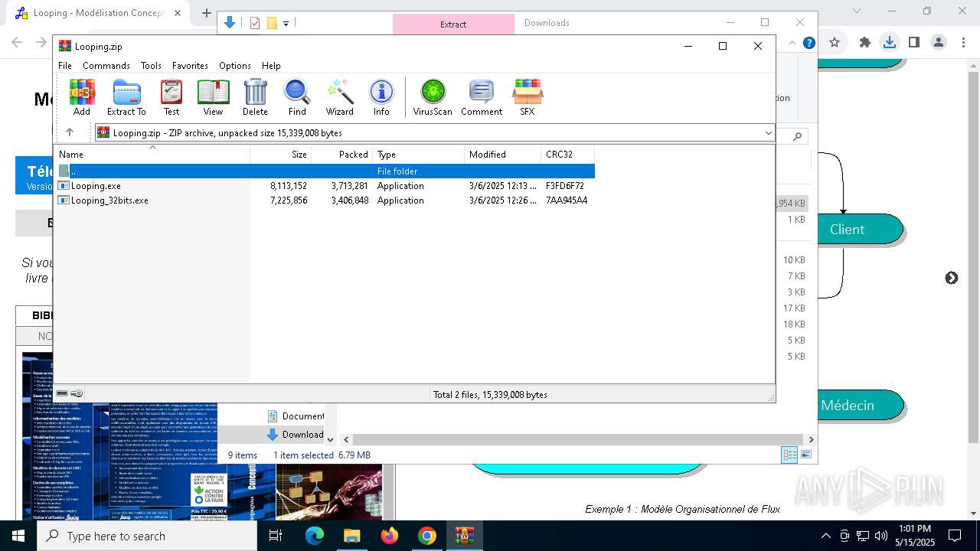Click Médecin node in diagram
980x551 pixels.
pyautogui.click(x=848, y=406)
